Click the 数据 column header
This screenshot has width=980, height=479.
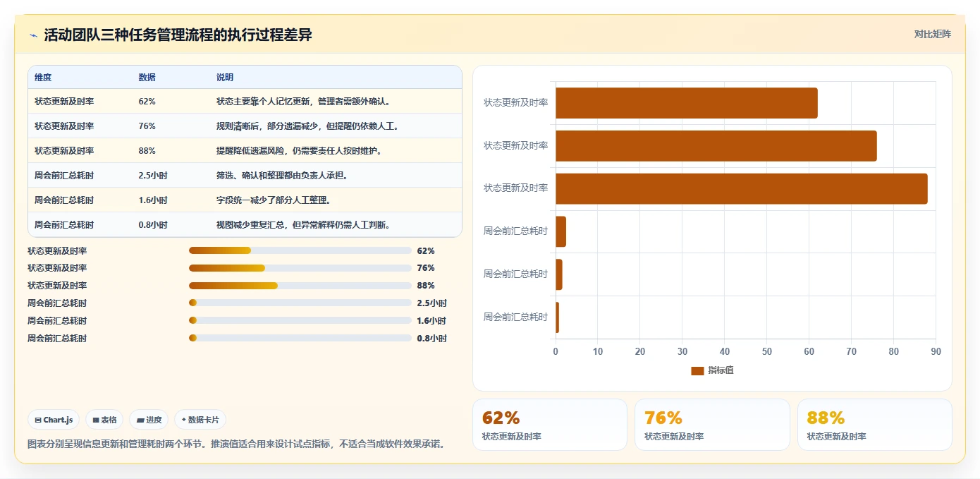point(147,78)
